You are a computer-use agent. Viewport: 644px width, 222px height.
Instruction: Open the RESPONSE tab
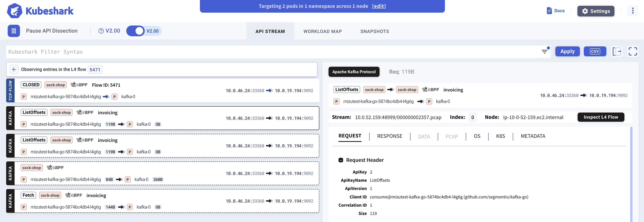pyautogui.click(x=390, y=136)
